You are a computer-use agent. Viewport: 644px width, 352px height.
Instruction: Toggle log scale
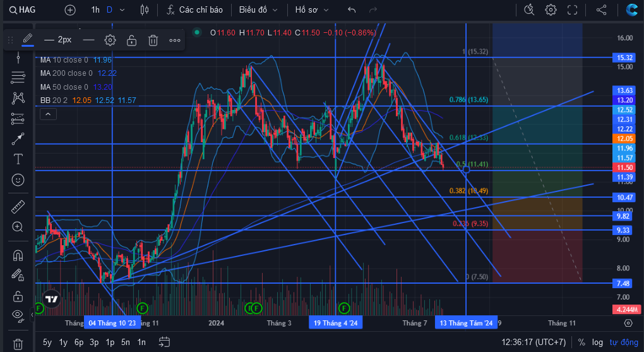tap(597, 342)
